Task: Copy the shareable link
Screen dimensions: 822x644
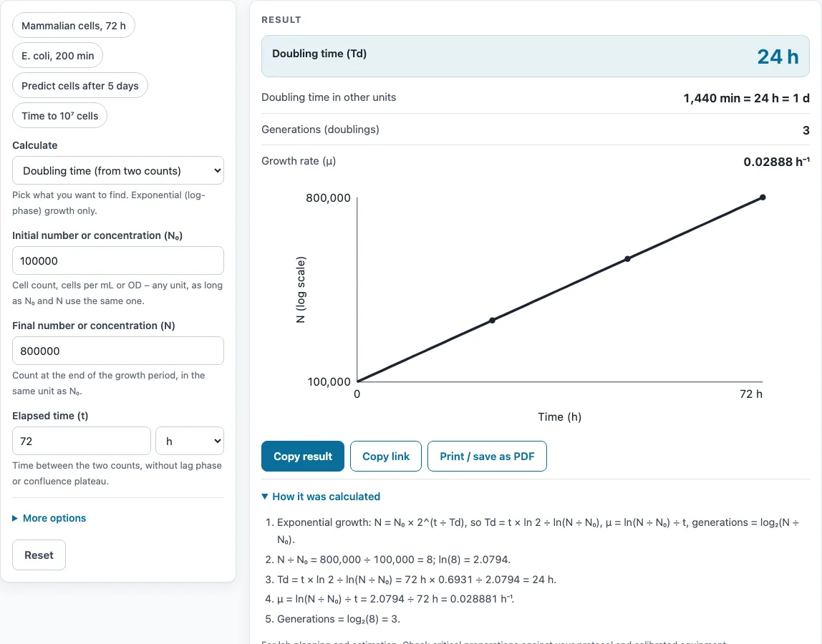Action: coord(386,456)
